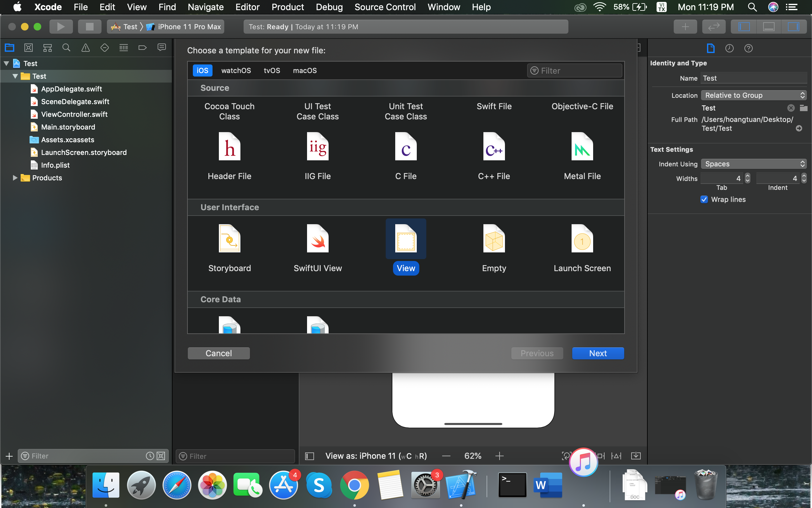Screen dimensions: 812x508
Task: Open the Issue navigator
Action: pos(86,48)
